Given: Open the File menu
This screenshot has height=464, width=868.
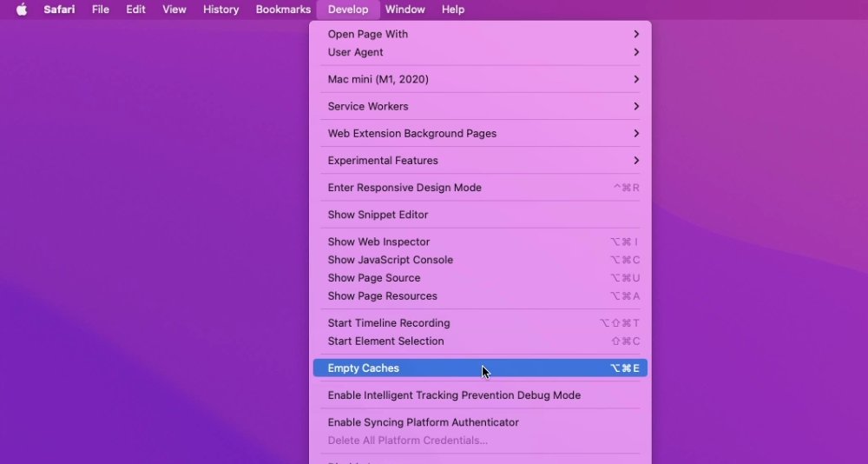Looking at the screenshot, I should [x=100, y=10].
